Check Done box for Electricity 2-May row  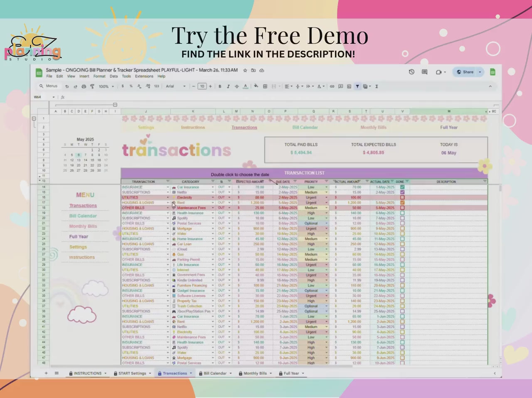click(402, 197)
